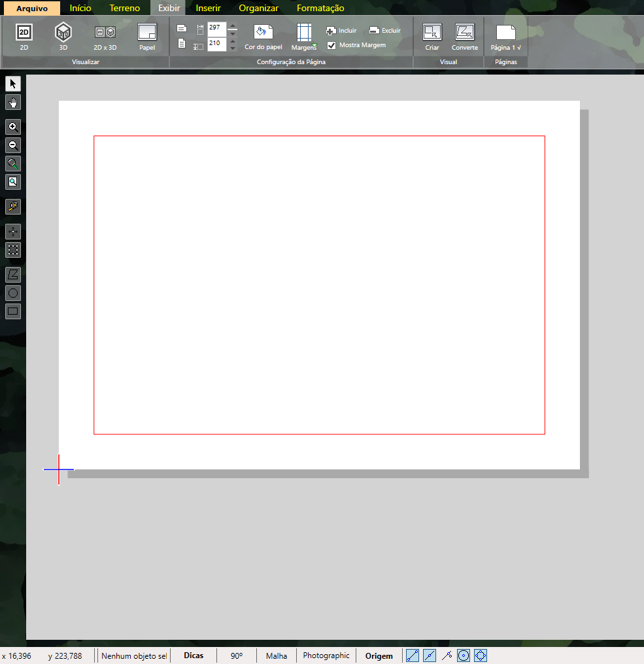Switch to the Formatação tab

(x=320, y=9)
